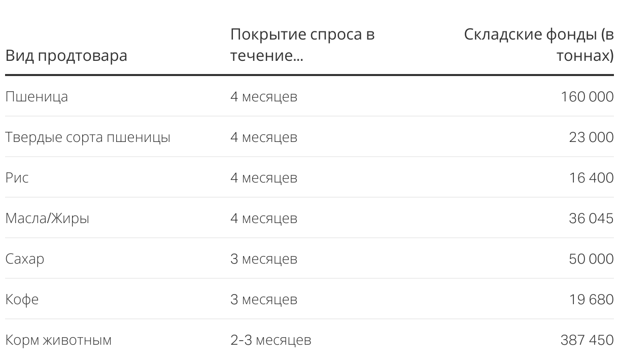Viewport: 619px width, 364px height.
Task: Click the "Твердые сорта пшеницы" cell
Action: [x=88, y=137]
